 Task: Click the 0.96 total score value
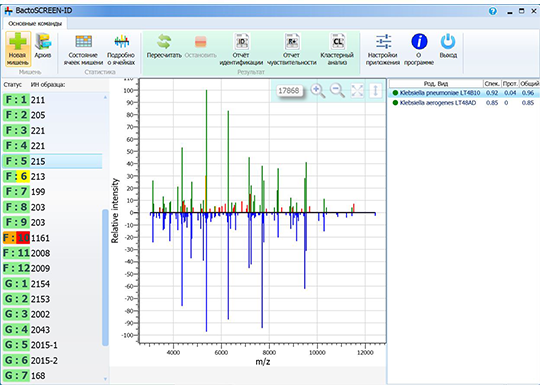pyautogui.click(x=528, y=93)
